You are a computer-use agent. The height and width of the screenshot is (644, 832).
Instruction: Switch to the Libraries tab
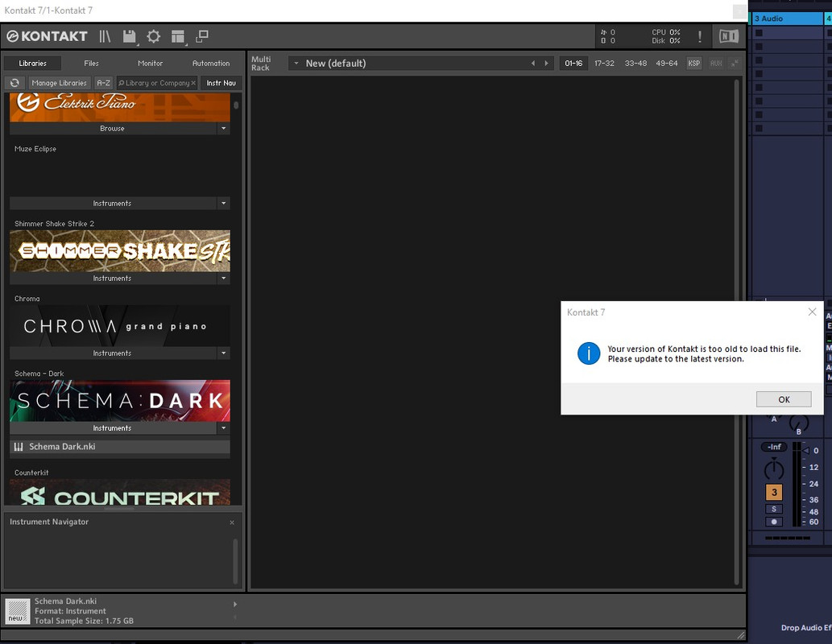click(32, 63)
